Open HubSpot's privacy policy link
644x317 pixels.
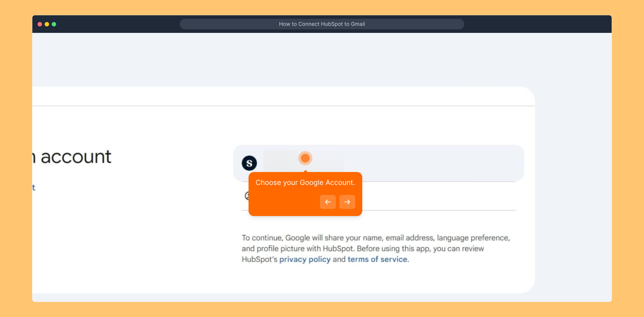[x=305, y=259]
